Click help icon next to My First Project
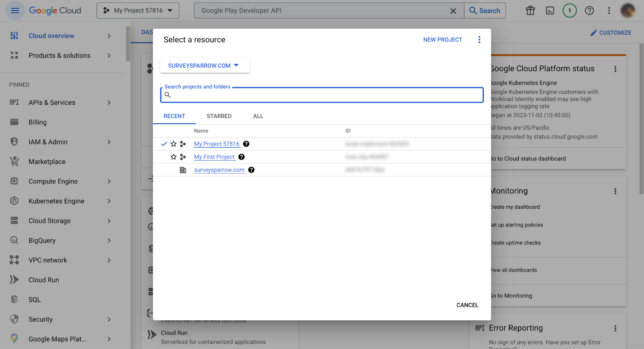The height and width of the screenshot is (349, 644). (242, 157)
